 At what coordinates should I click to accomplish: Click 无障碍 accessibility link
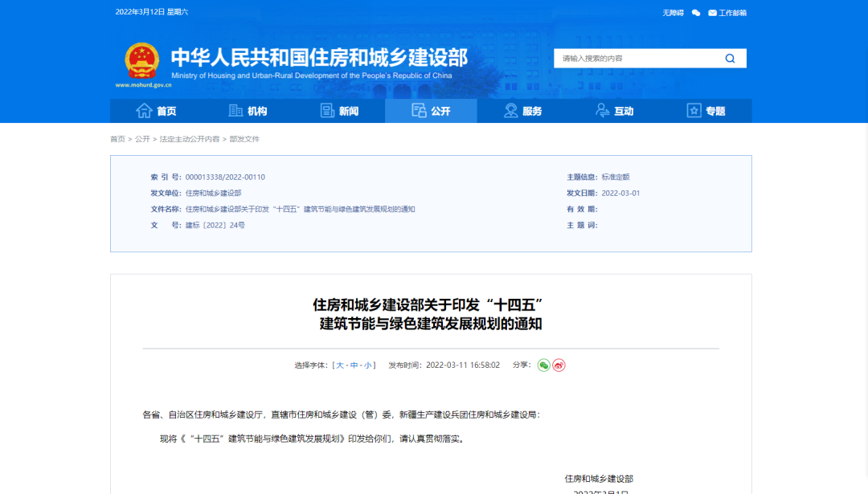673,13
